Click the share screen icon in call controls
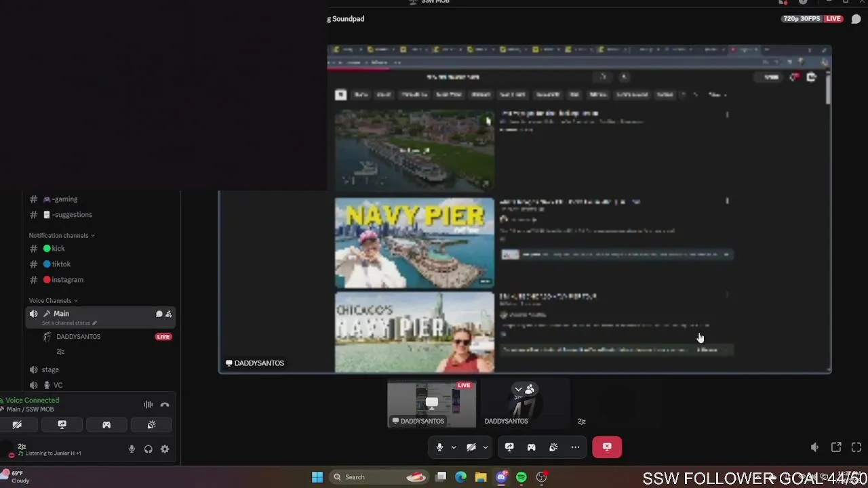The image size is (868, 488). 509,447
